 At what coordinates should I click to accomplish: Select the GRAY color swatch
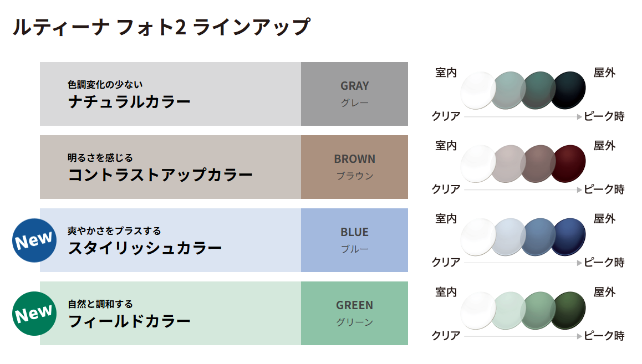(354, 94)
